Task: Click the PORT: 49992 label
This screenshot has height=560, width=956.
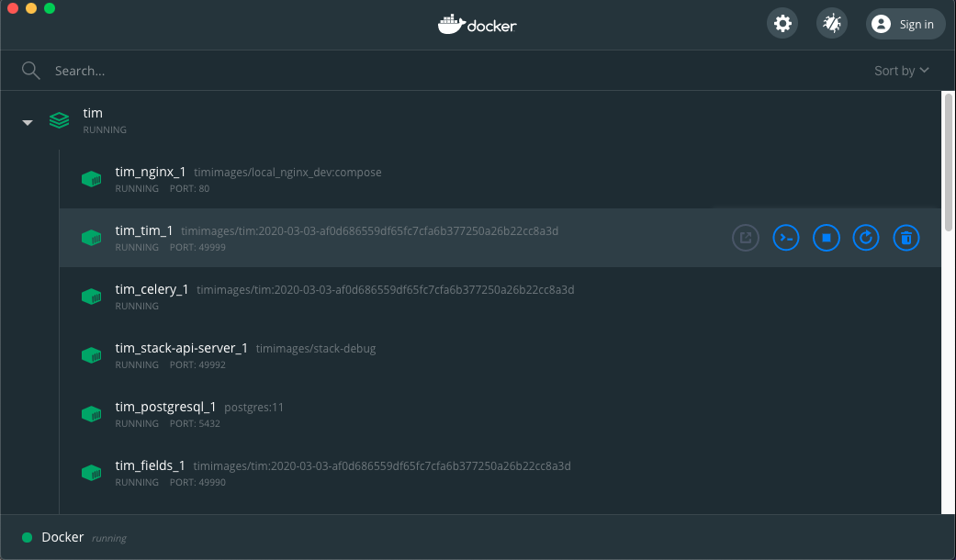Action: 197,365
